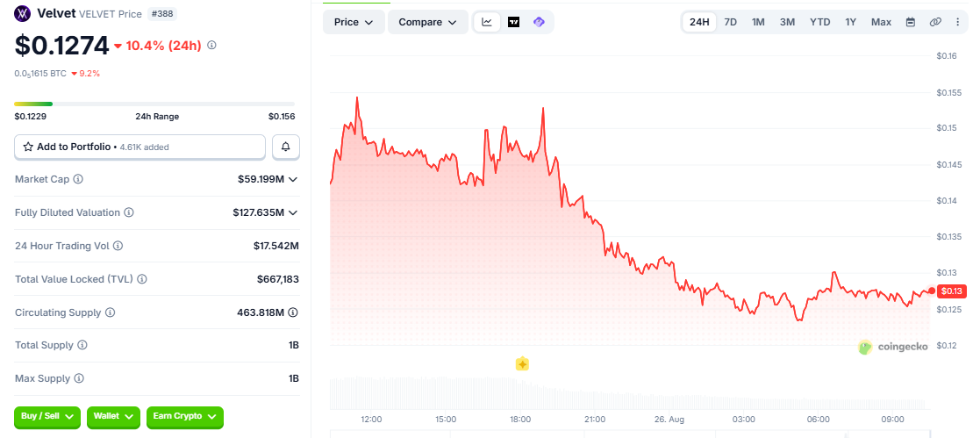980x438 pixels.
Task: Switch to TradingView chart icon
Action: tap(514, 22)
